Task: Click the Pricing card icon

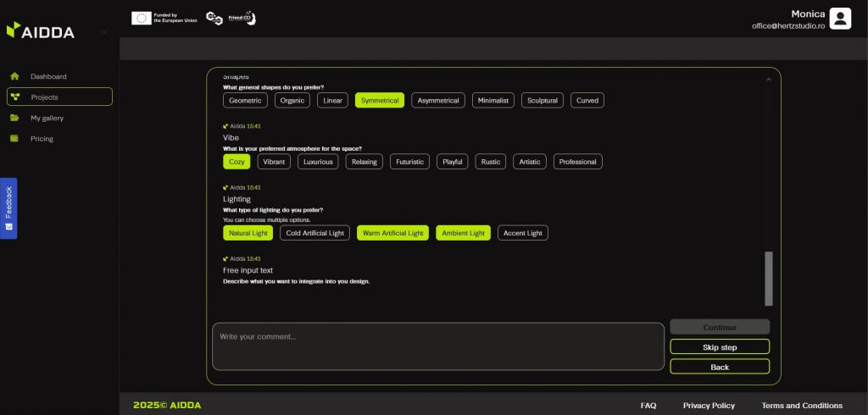Action: [x=14, y=139]
